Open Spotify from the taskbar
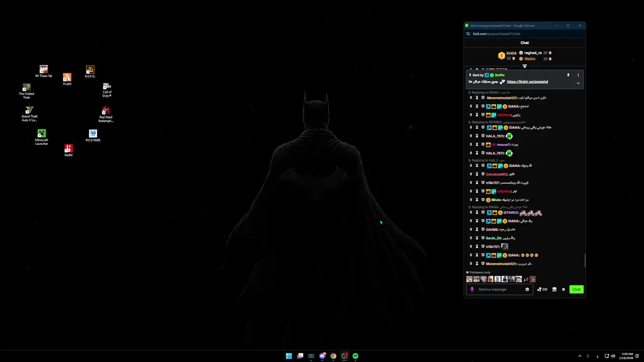Screen dimensions: 644x362 (355, 356)
